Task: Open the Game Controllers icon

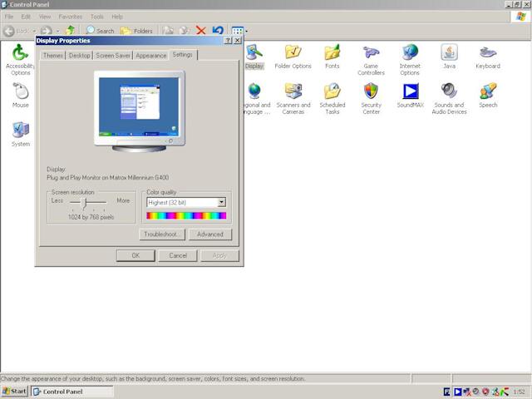Action: point(371,60)
